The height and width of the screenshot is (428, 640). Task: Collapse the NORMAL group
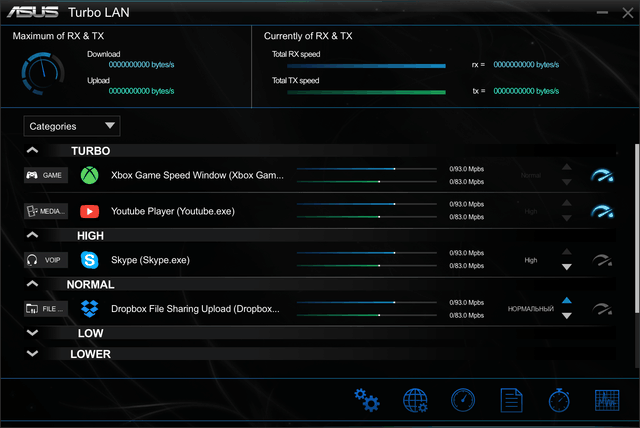pyautogui.click(x=32, y=284)
